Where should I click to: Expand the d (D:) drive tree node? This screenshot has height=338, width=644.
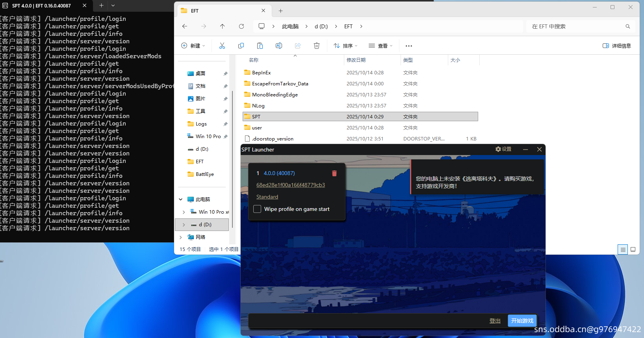(x=184, y=225)
